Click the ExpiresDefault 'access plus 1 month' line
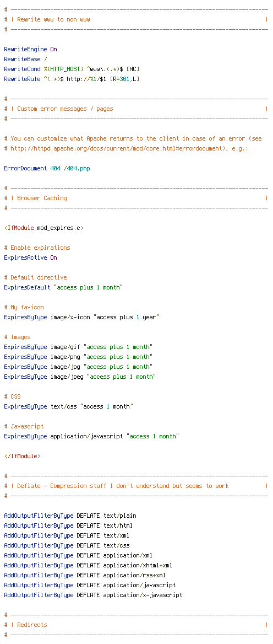The image size is (273, 644). [x=63, y=287]
